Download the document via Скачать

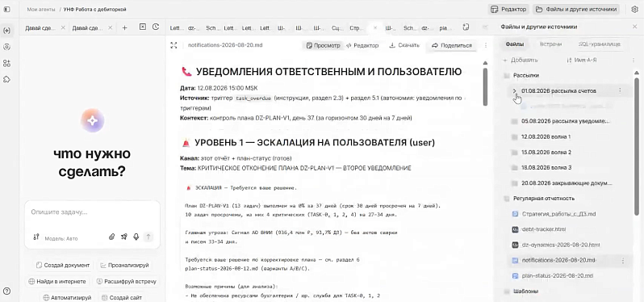coord(404,45)
